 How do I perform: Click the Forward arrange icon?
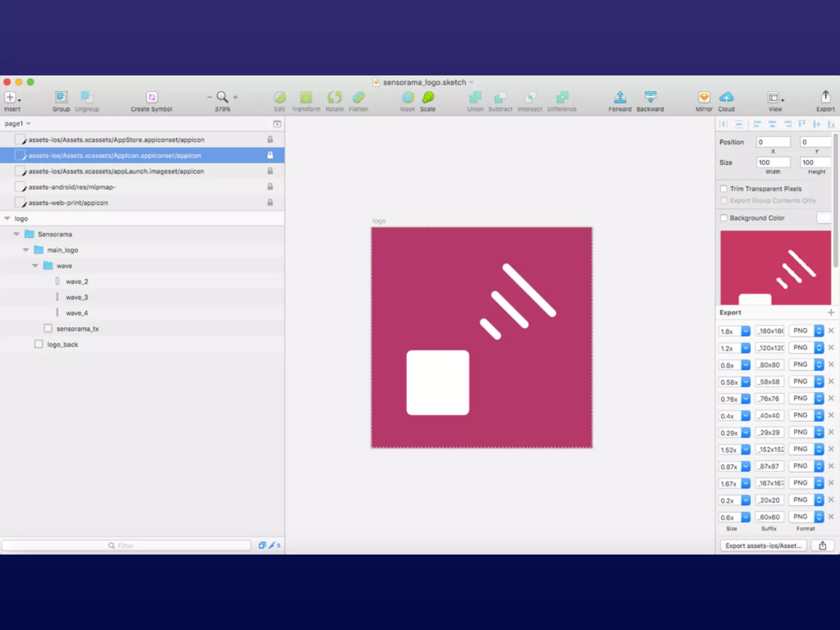pyautogui.click(x=620, y=97)
